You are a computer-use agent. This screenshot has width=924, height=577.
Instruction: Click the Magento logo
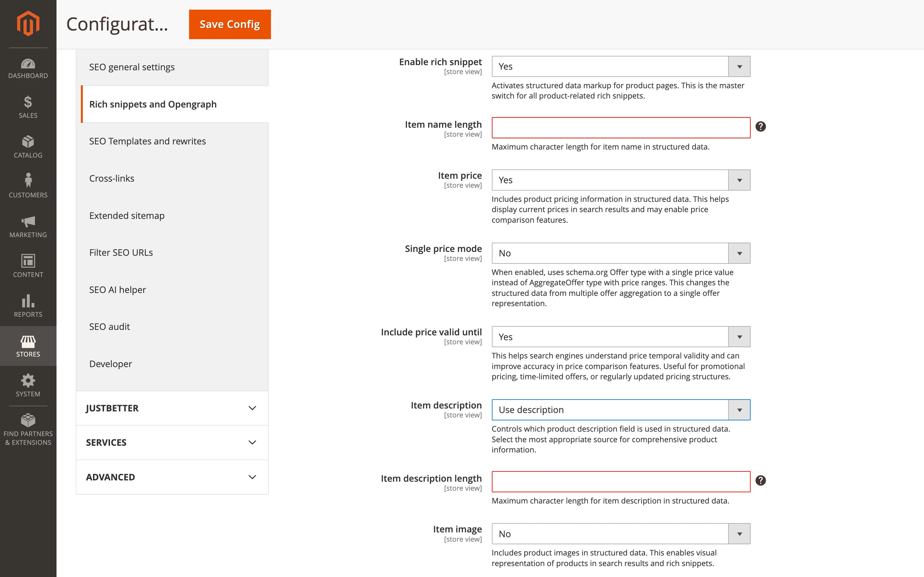tap(28, 24)
